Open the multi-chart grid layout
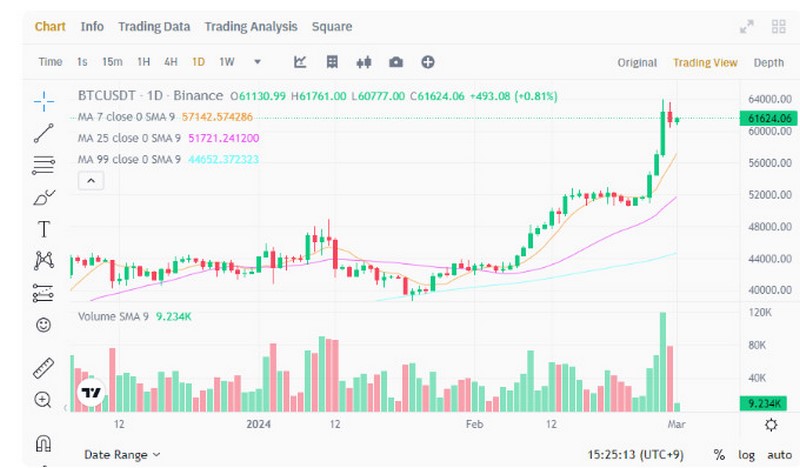 pos(779,27)
